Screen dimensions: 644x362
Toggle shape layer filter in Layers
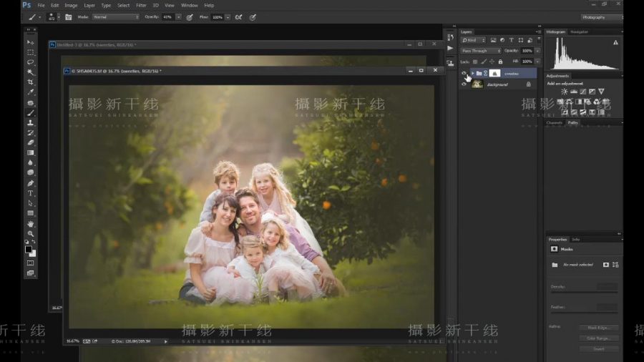pos(521,40)
